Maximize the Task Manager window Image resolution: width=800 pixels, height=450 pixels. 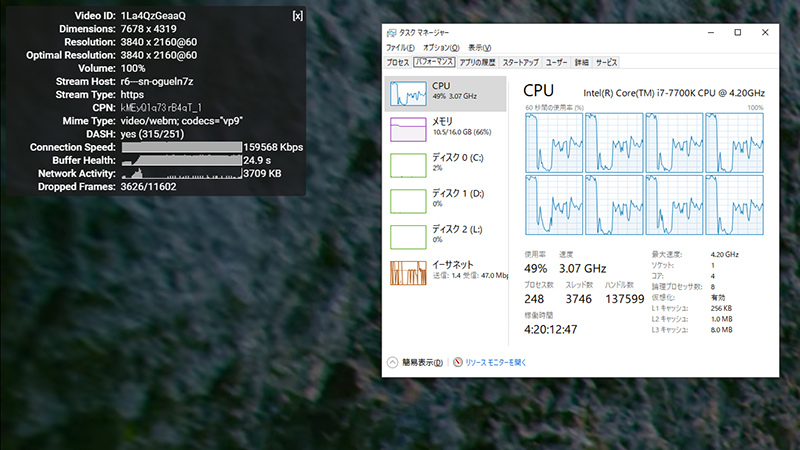click(x=738, y=32)
